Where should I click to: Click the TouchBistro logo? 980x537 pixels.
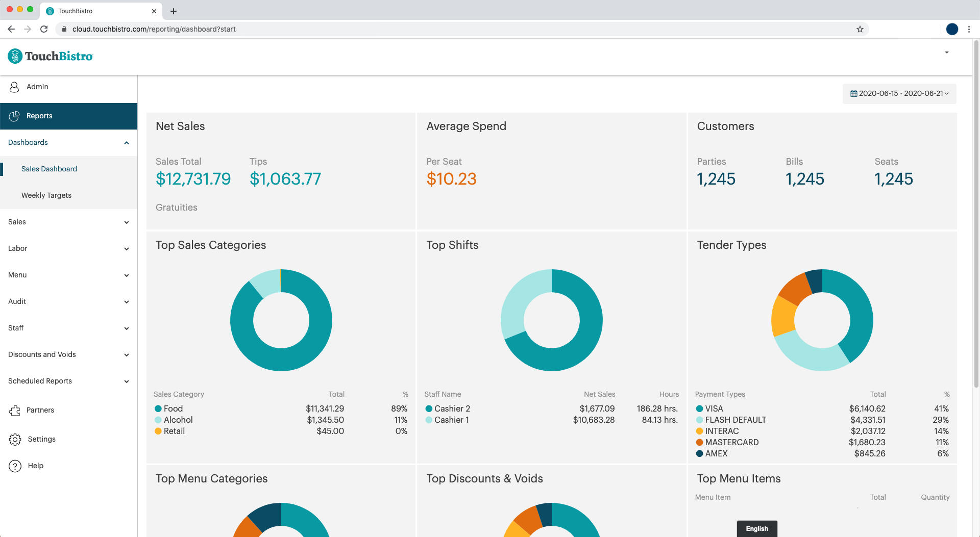[51, 56]
